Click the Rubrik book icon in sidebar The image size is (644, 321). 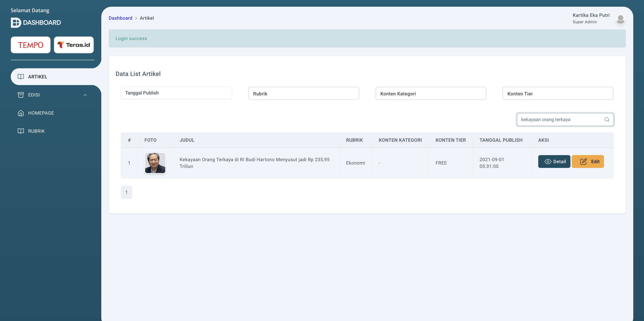click(21, 131)
